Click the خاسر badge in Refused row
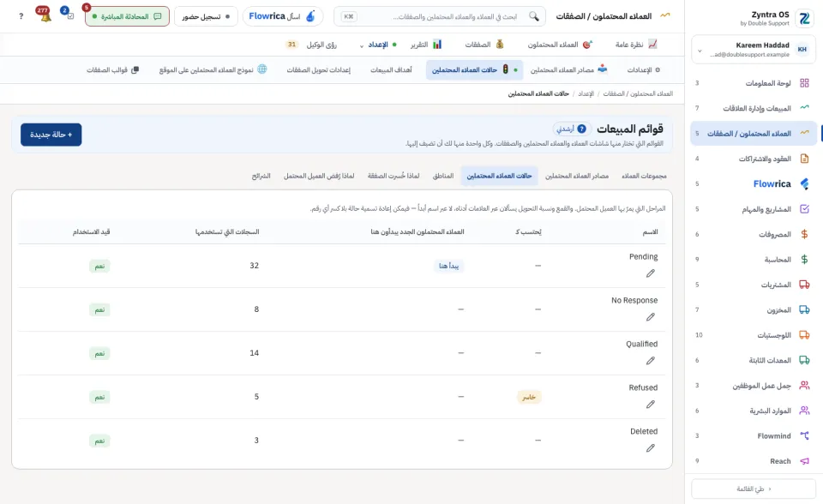This screenshot has height=504, width=823. coord(529,397)
